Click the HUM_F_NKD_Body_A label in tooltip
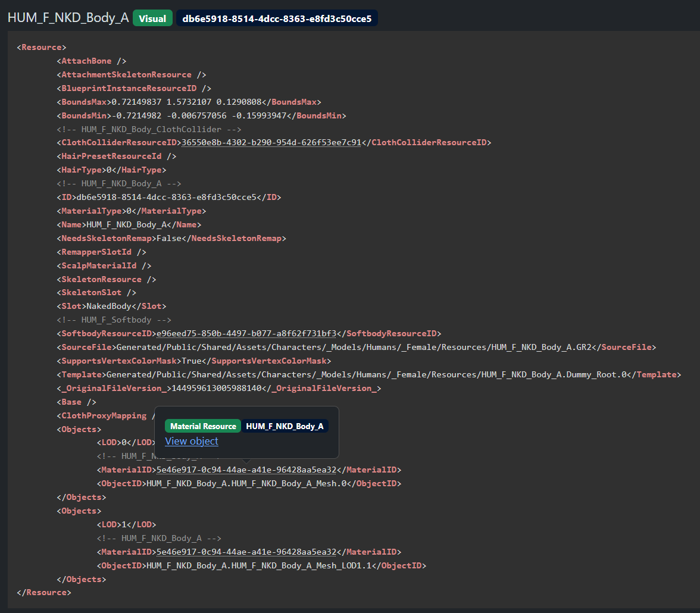Screen dimensions: 700x613 (285, 426)
